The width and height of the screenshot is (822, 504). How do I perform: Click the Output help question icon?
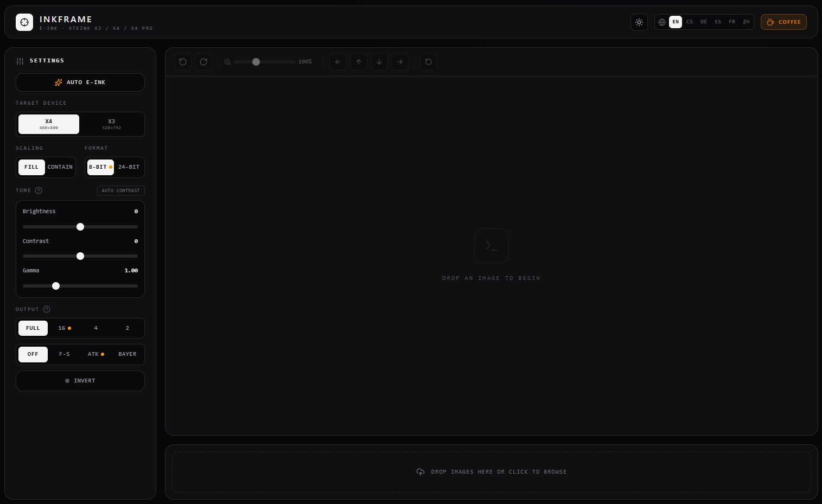pos(47,309)
